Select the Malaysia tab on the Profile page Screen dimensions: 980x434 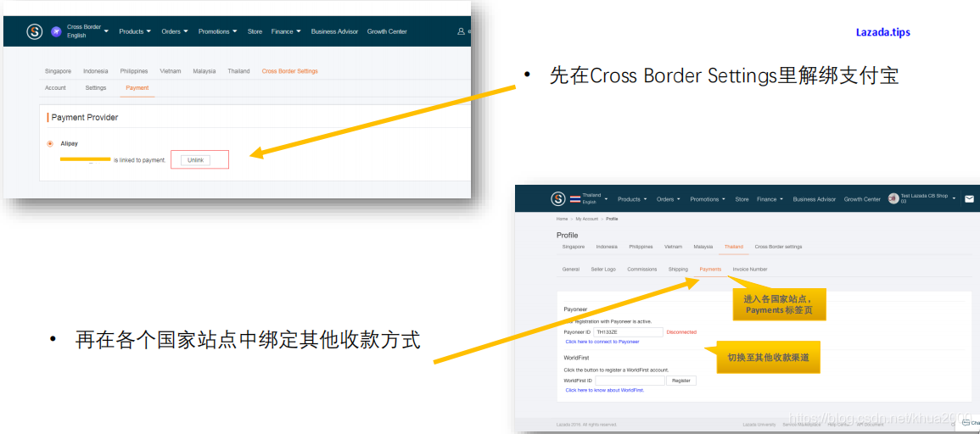tap(703, 247)
